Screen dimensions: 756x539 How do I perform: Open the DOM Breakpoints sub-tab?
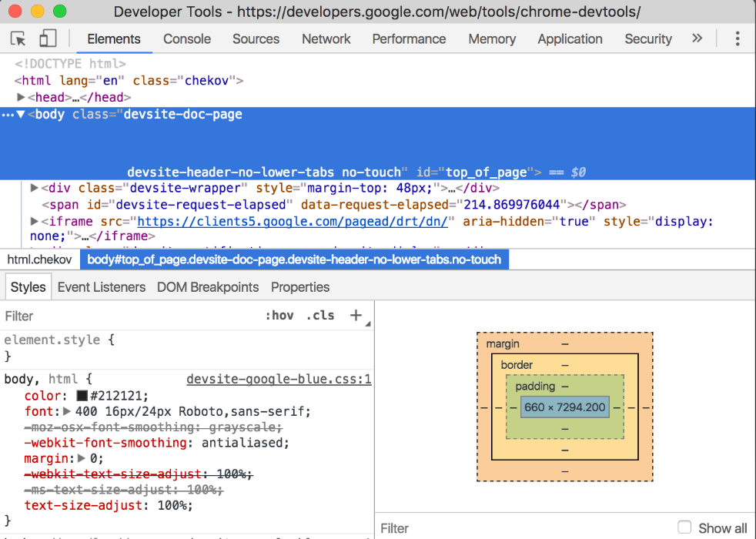[x=208, y=287]
